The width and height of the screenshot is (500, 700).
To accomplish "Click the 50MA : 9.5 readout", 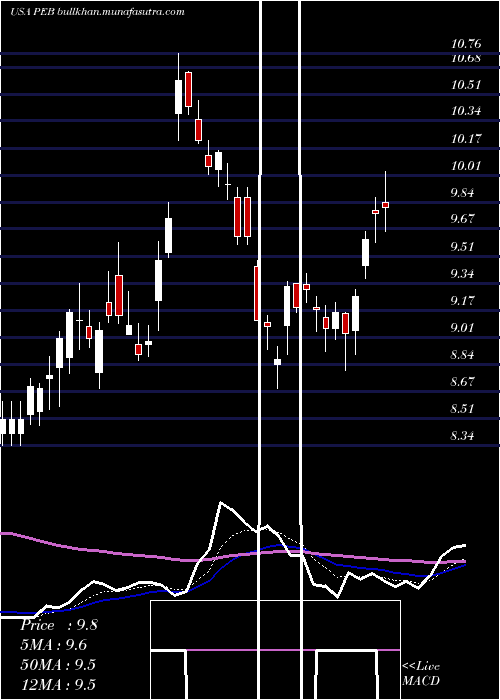I will coord(58,665).
